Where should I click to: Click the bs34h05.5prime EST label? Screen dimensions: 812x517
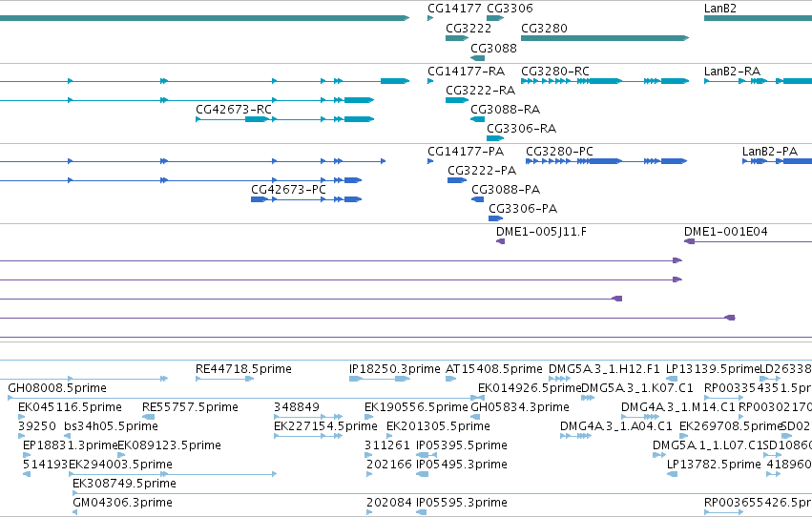point(112,426)
